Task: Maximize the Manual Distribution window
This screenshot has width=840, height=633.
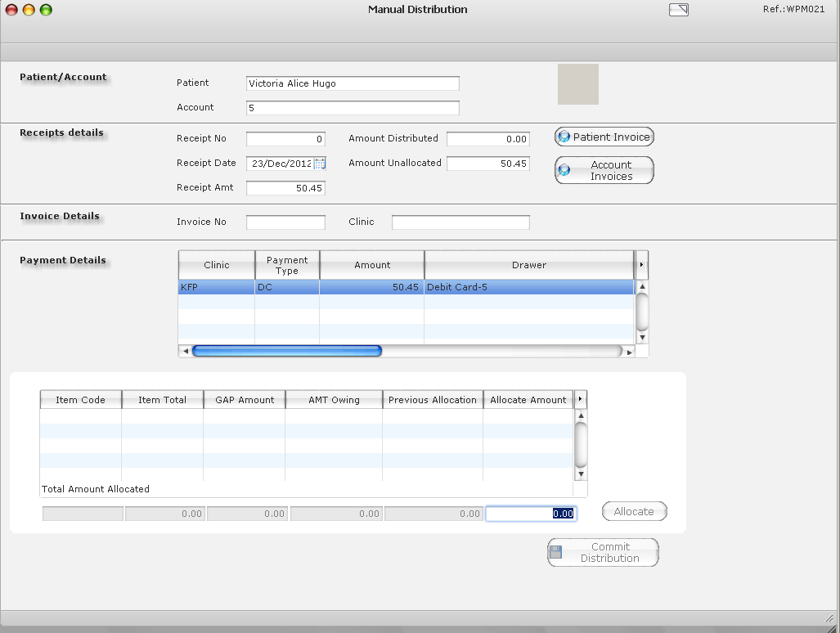Action: (46, 10)
